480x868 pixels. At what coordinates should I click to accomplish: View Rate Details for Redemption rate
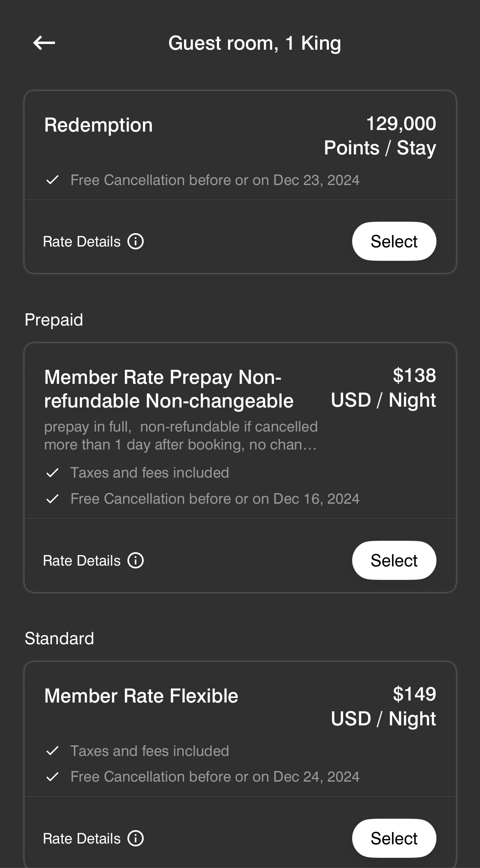point(82,242)
